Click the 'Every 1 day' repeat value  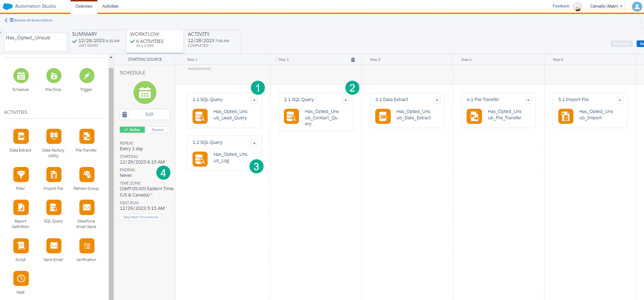[131, 149]
